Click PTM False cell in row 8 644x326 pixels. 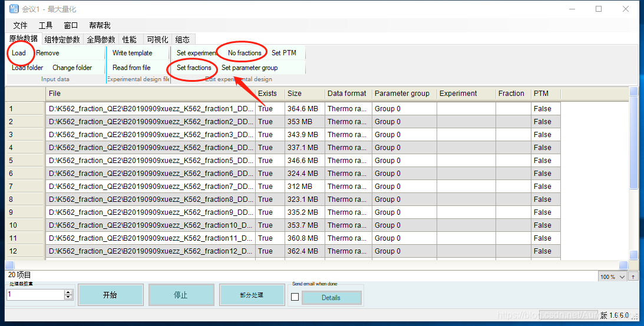[x=546, y=199]
